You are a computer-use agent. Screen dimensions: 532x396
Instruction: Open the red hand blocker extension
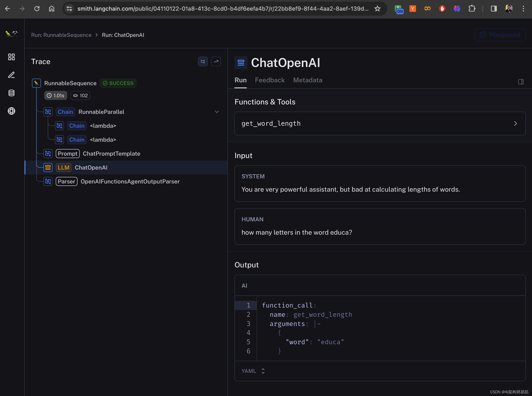click(442, 9)
